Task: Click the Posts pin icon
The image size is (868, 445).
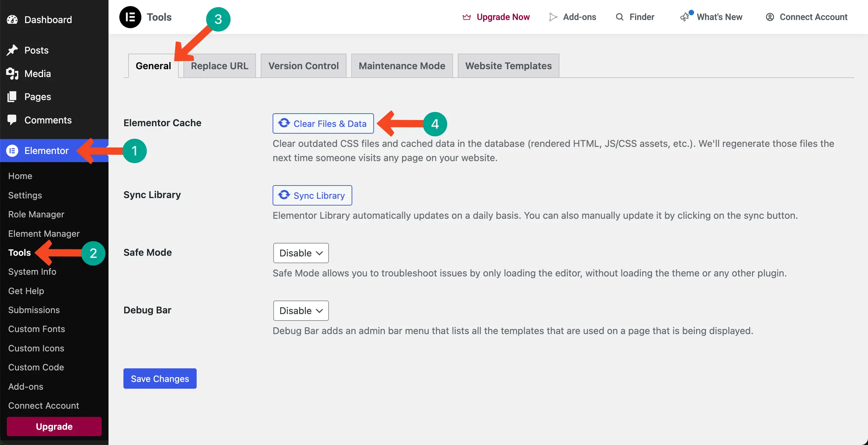Action: (x=12, y=50)
